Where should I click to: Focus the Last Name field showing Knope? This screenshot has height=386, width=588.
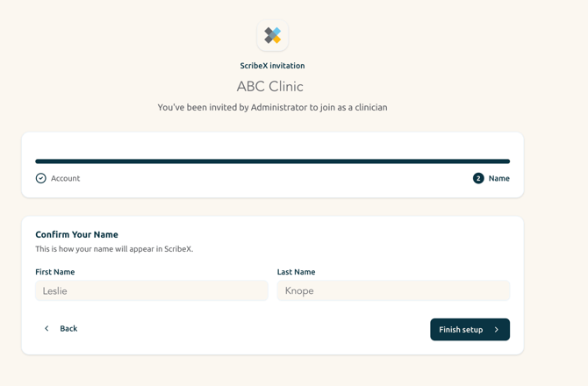pyautogui.click(x=393, y=290)
